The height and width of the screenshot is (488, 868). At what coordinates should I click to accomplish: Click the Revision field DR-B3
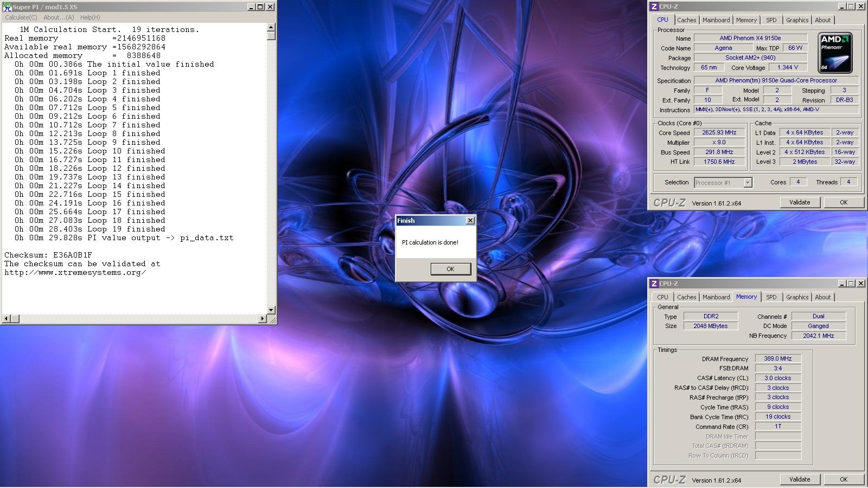[844, 100]
